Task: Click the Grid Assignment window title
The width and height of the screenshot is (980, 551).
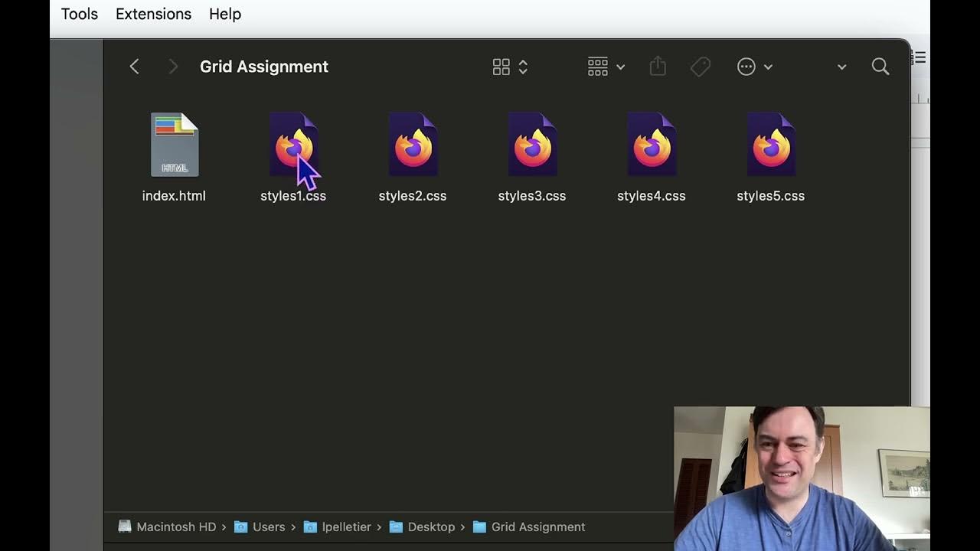Action: pos(264,67)
